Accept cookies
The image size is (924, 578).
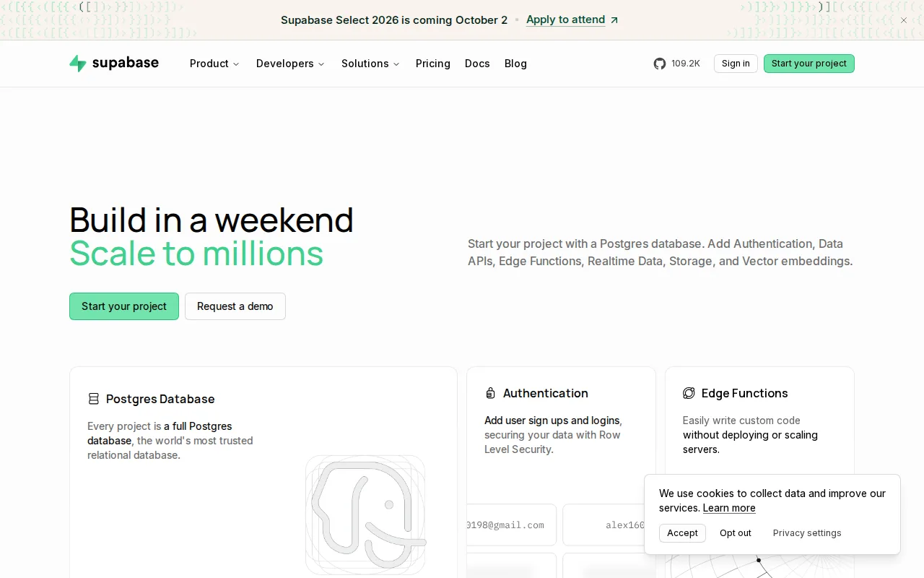pyautogui.click(x=682, y=533)
